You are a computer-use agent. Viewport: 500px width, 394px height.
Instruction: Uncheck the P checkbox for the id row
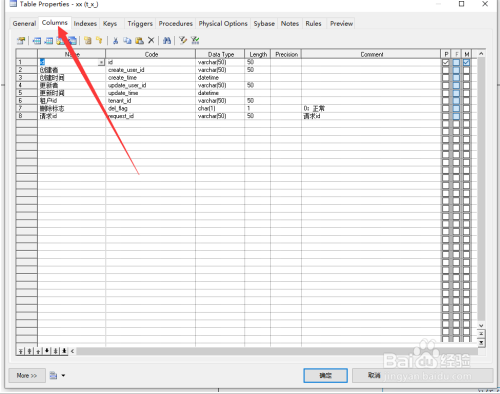446,62
